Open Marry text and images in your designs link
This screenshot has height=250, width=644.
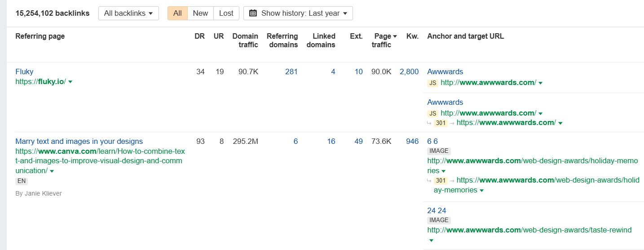tap(79, 141)
